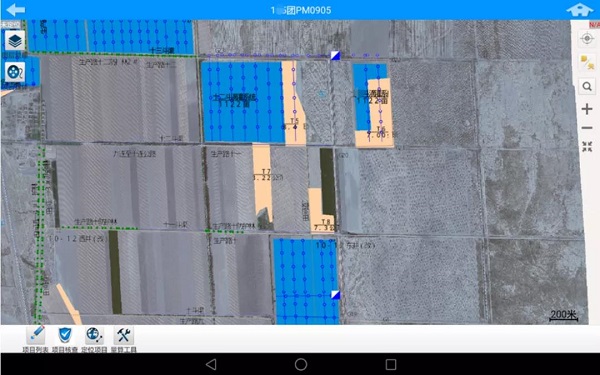Image resolution: width=600 pixels, height=375 pixels.
Task: Select the T8 orange parcel
Action: [x=321, y=210]
